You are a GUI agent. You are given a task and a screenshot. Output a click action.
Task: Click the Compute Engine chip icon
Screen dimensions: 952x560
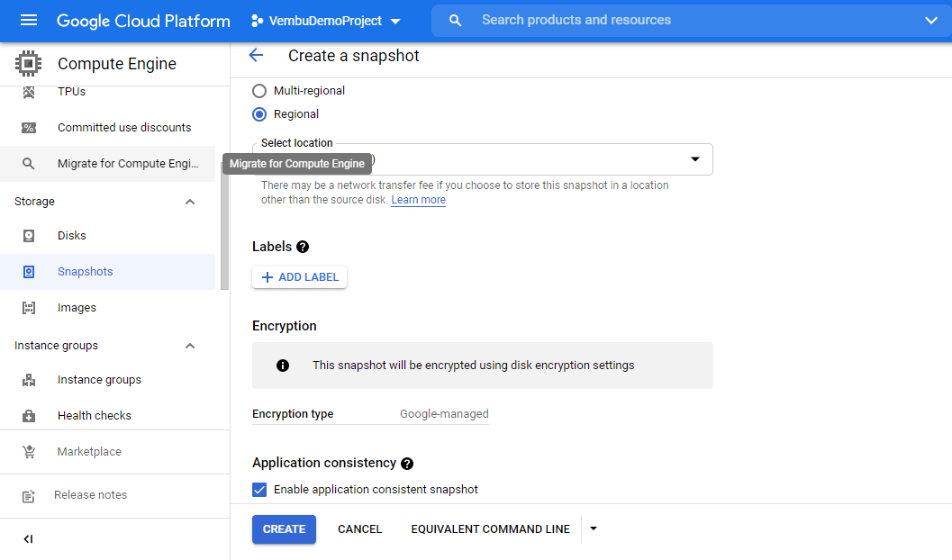pos(29,63)
